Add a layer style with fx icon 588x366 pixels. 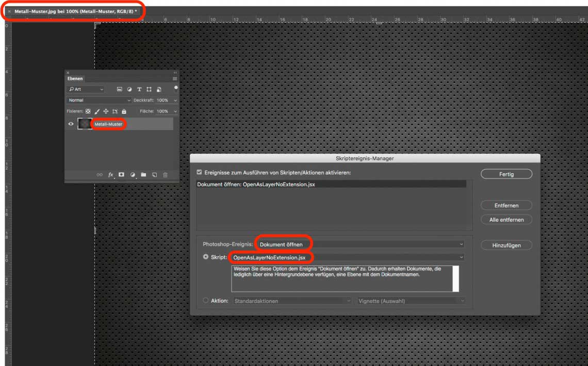(110, 175)
